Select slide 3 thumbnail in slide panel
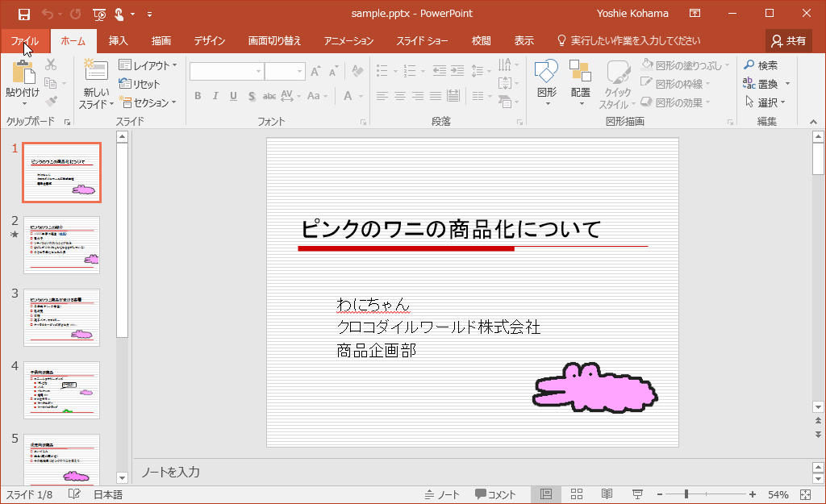The height and width of the screenshot is (504, 826). (61, 318)
